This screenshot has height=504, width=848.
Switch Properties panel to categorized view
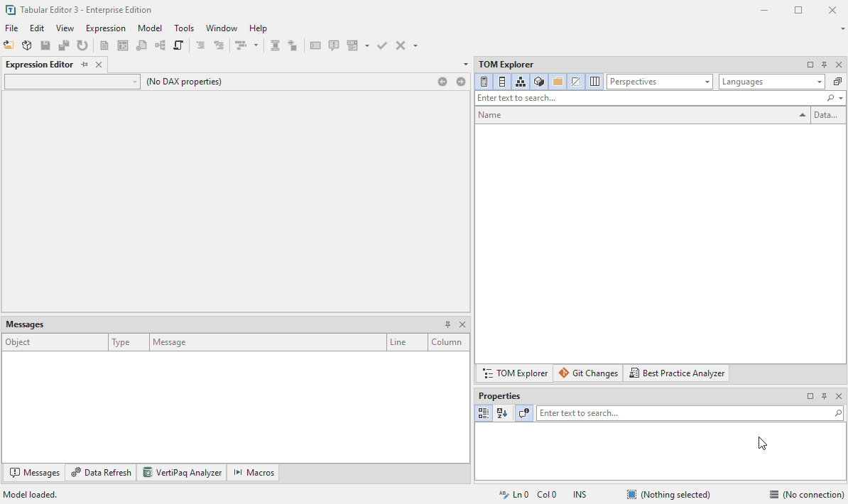[x=484, y=412]
